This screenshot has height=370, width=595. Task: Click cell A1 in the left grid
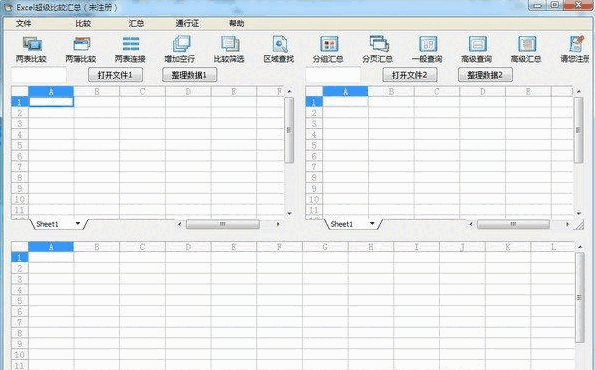(51, 102)
